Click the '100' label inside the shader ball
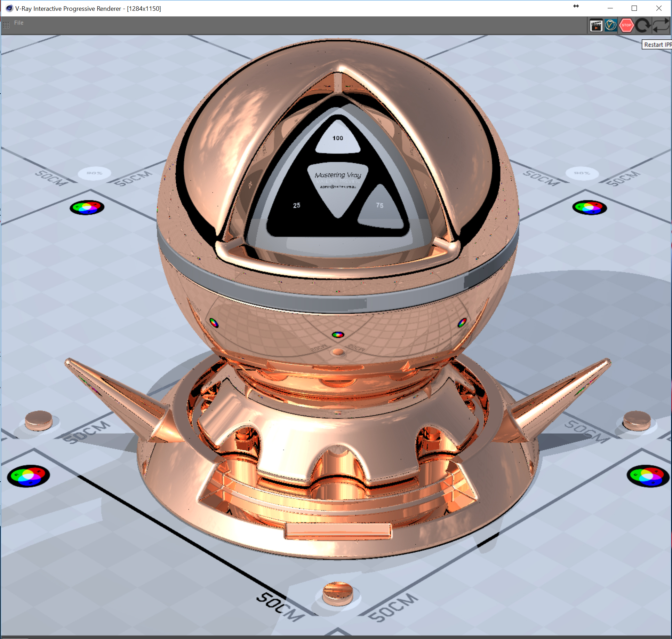This screenshot has height=639, width=672. coord(337,138)
